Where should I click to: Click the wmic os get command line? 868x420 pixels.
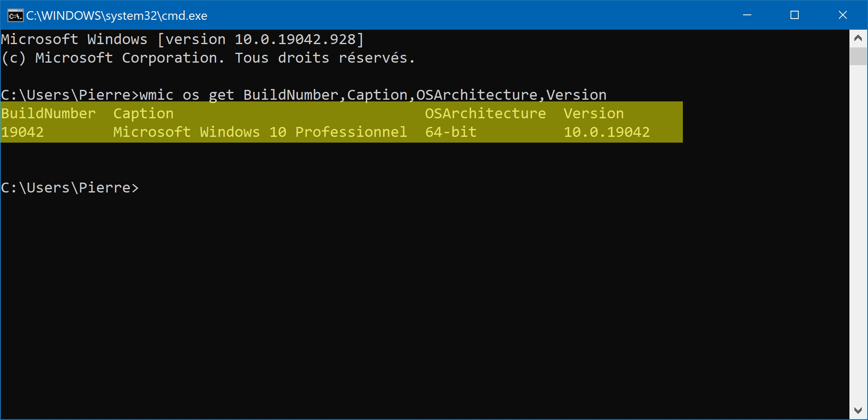coord(304,95)
